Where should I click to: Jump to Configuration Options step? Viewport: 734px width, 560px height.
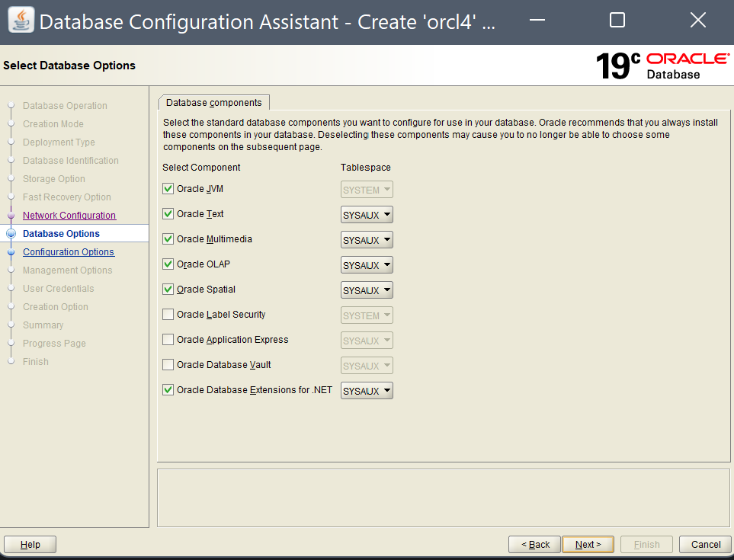69,252
